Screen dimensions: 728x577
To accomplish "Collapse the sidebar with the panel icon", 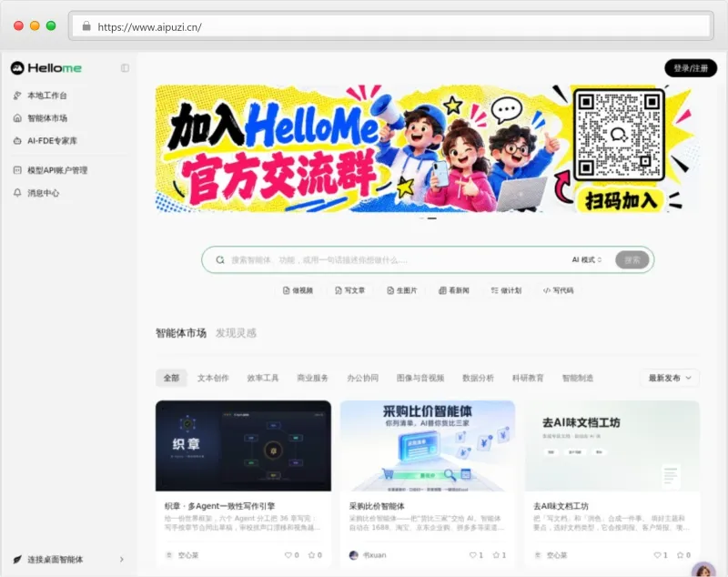I will point(125,68).
